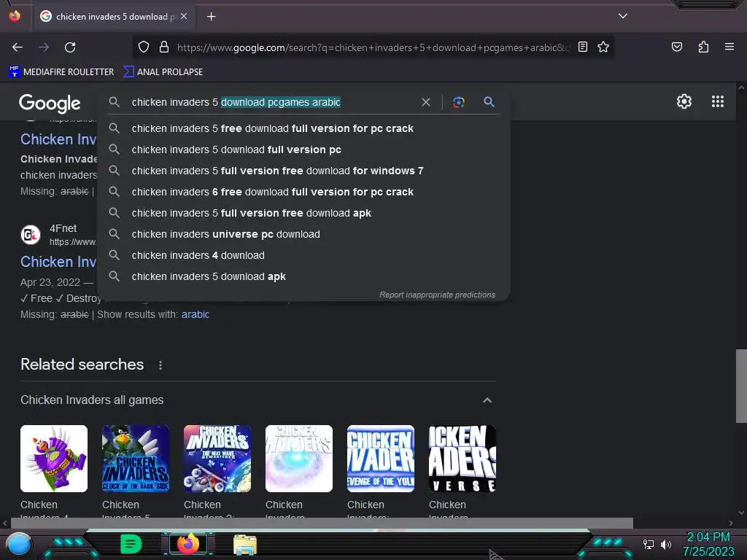This screenshot has height=560, width=747.
Task: Click the Google logo
Action: tap(50, 103)
